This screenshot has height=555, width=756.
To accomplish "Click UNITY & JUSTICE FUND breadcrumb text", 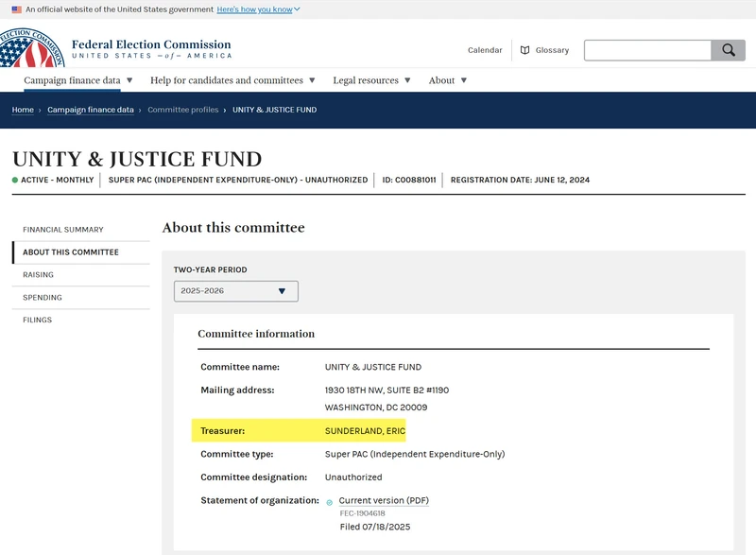I will coord(274,110).
